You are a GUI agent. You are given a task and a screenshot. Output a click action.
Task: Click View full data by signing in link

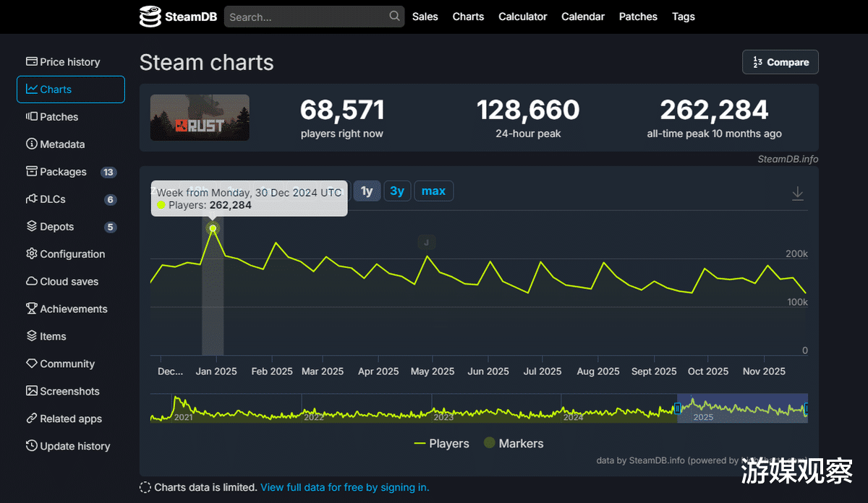tap(345, 488)
